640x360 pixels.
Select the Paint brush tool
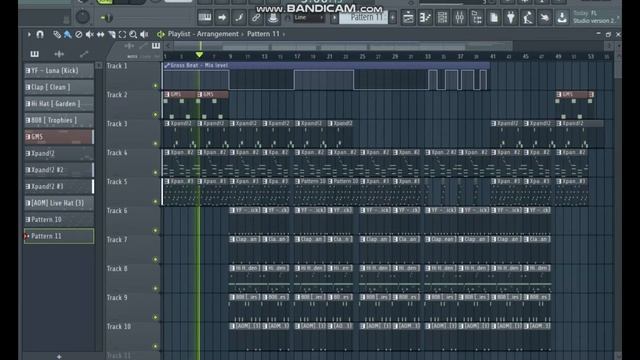[67, 35]
